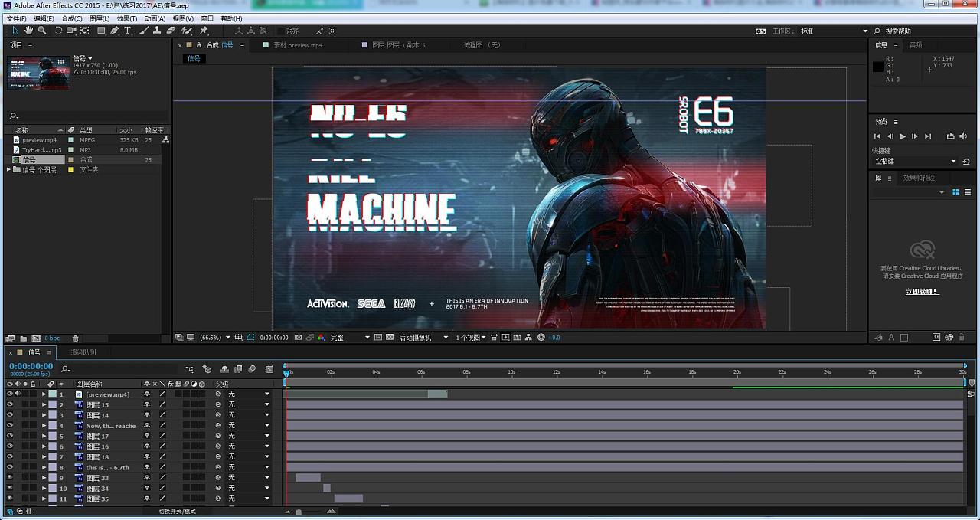
Task: Select the Brush tool
Action: pyautogui.click(x=144, y=31)
